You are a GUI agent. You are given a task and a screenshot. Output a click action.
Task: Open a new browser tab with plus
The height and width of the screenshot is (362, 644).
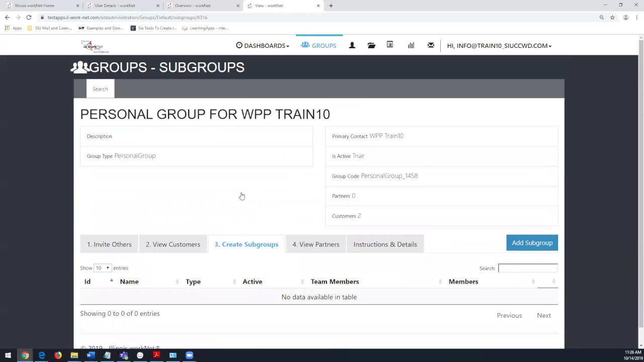331,6
